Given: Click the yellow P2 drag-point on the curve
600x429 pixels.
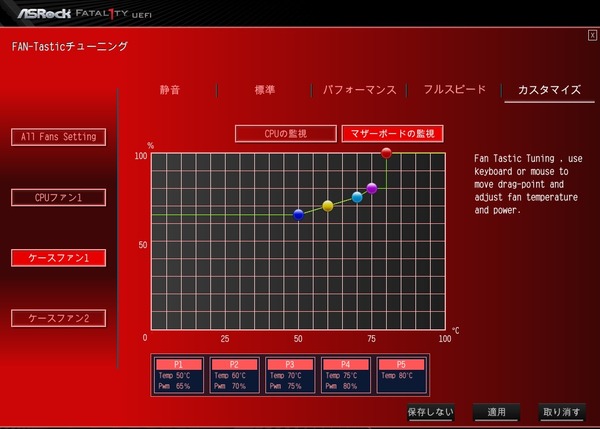Looking at the screenshot, I should point(328,206).
